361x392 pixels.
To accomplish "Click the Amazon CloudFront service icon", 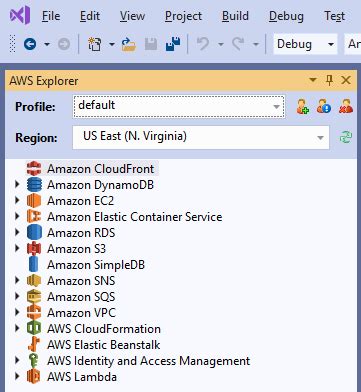I will click(34, 168).
